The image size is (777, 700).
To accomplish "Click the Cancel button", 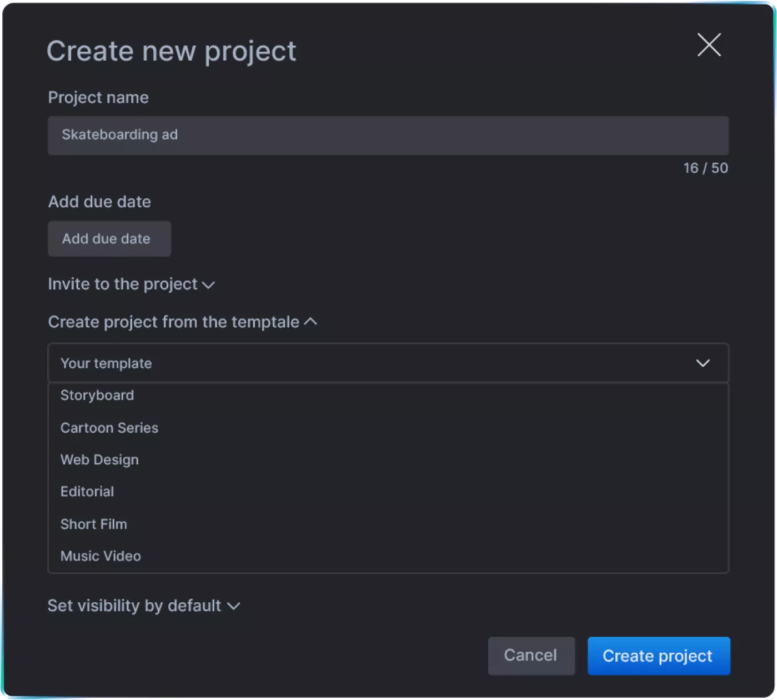I will (x=530, y=656).
